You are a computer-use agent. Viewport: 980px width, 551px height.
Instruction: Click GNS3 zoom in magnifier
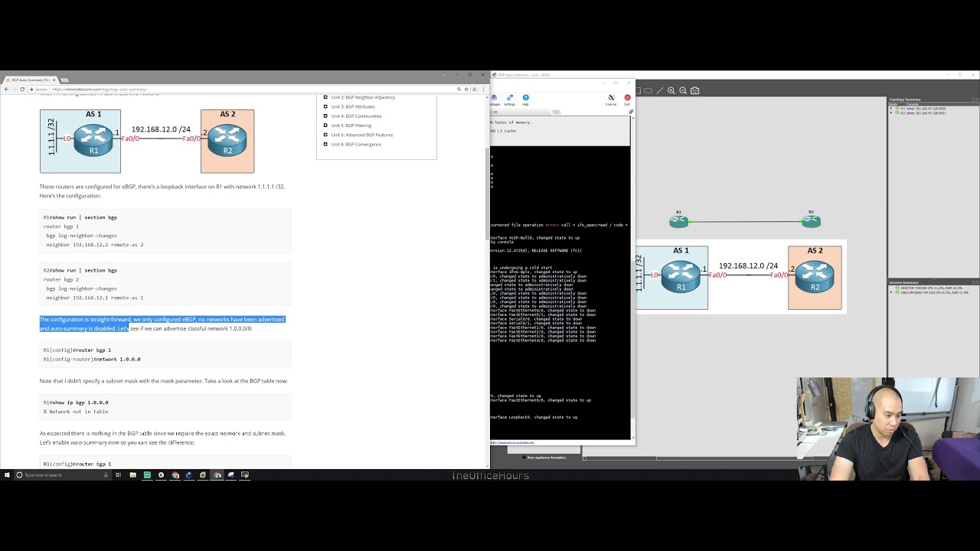tap(671, 90)
